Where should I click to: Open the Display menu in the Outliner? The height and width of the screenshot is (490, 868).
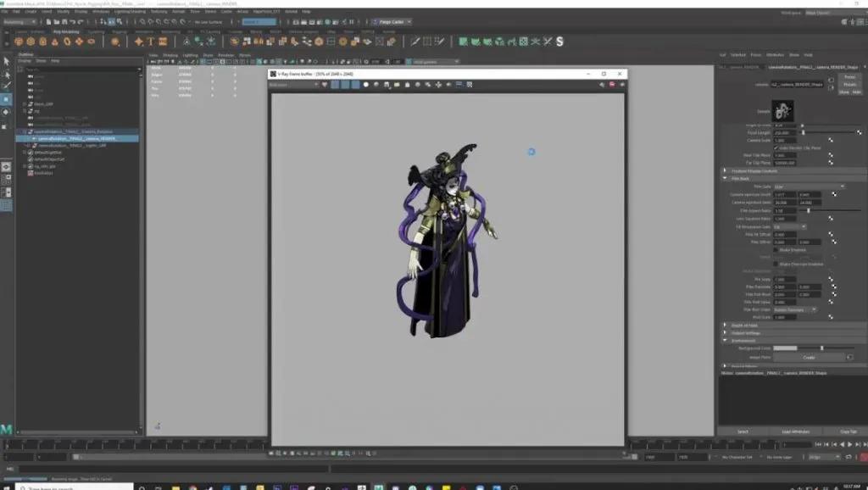[24, 61]
